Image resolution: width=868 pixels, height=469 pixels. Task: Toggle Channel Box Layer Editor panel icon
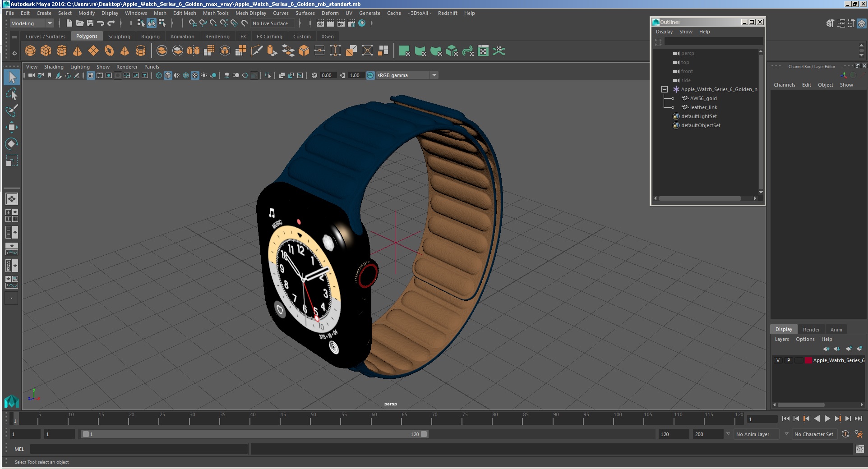pyautogui.click(x=861, y=23)
